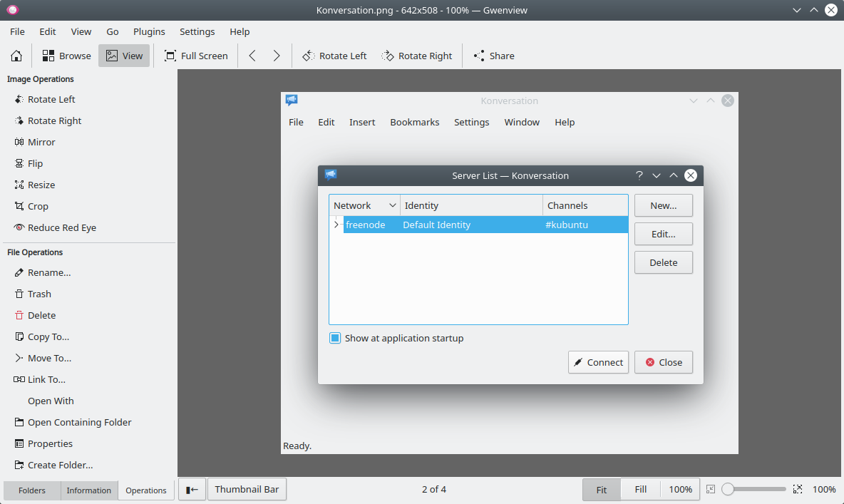Hide the sidebar using bottom-left icon

pos(192,490)
